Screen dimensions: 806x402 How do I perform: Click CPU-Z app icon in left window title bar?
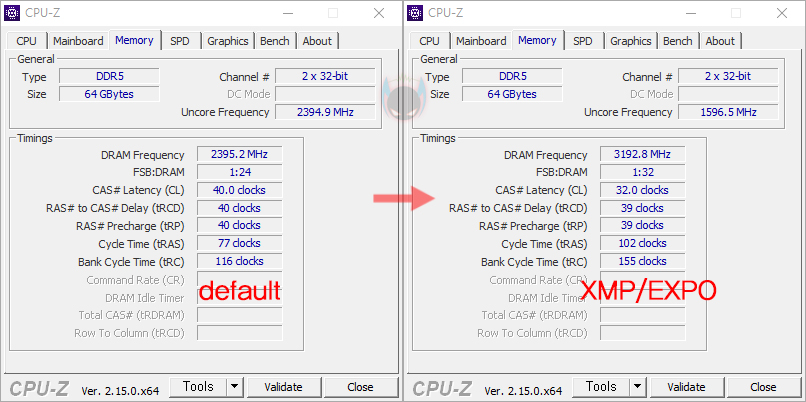12,13
